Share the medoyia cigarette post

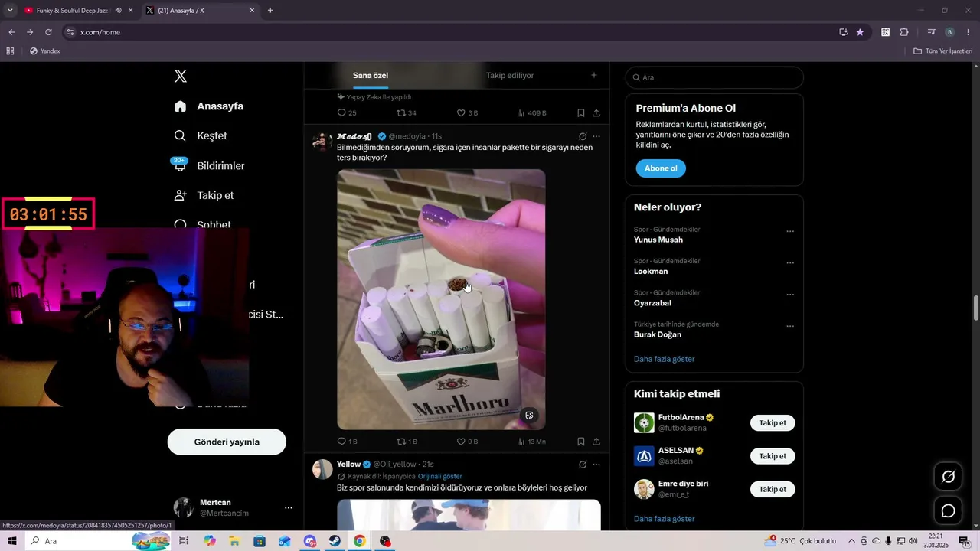[x=596, y=442]
